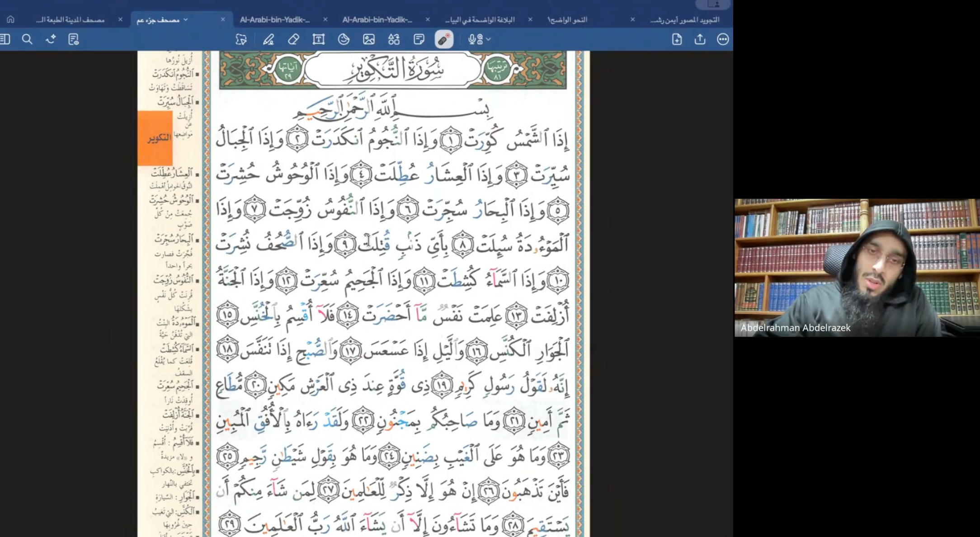The height and width of the screenshot is (537, 980).
Task: Click verse marker ١١ on the page
Action: [x=424, y=280]
